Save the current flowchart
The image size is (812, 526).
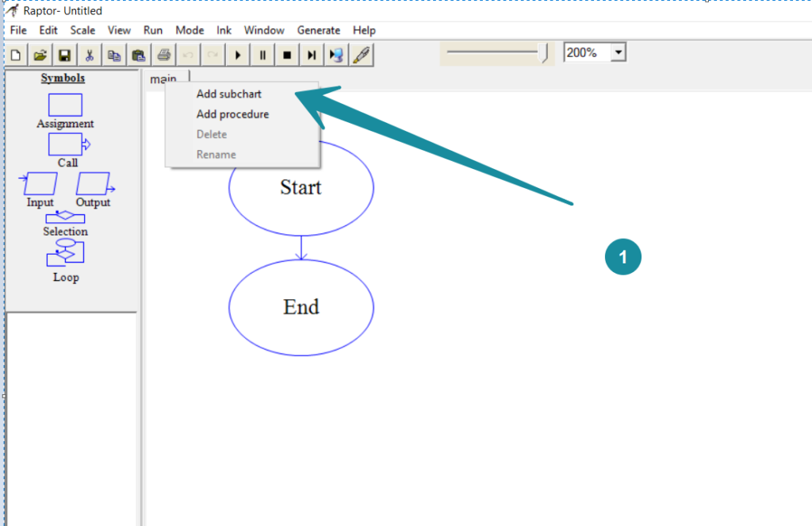64,54
